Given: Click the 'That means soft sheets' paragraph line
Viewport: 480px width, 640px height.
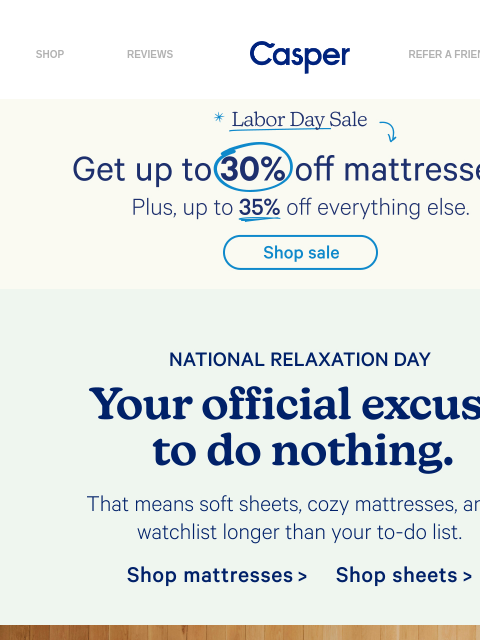Looking at the screenshot, I should 283,504.
